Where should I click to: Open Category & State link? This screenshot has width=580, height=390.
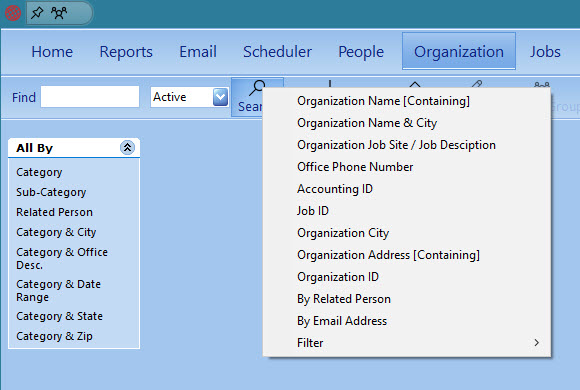click(60, 316)
